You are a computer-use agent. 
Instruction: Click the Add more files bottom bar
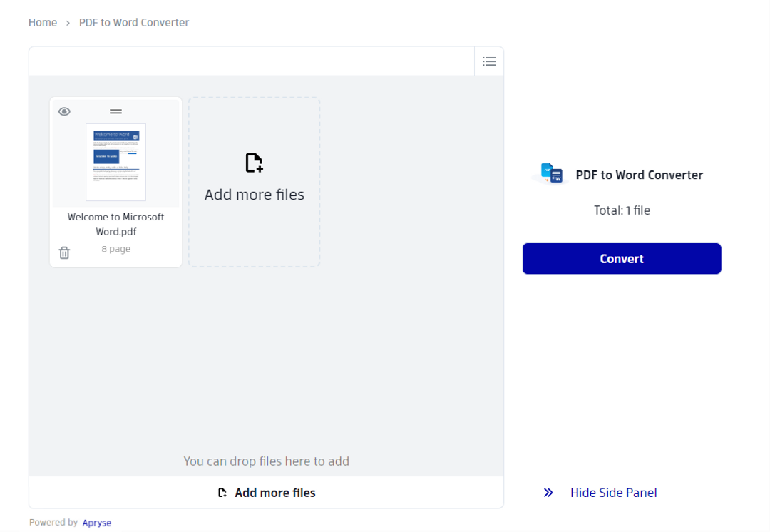(266, 492)
